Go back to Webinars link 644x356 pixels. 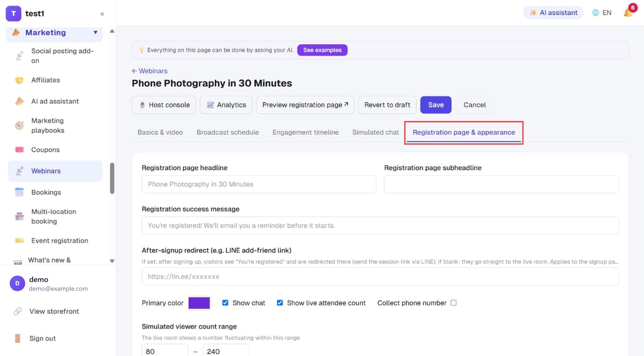click(x=150, y=71)
